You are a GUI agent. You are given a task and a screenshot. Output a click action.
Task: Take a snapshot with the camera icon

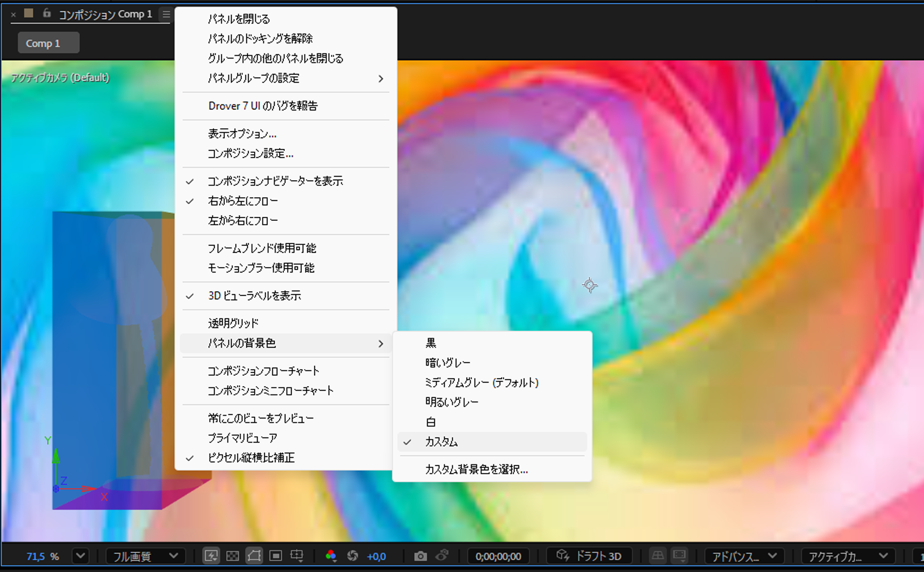(421, 556)
